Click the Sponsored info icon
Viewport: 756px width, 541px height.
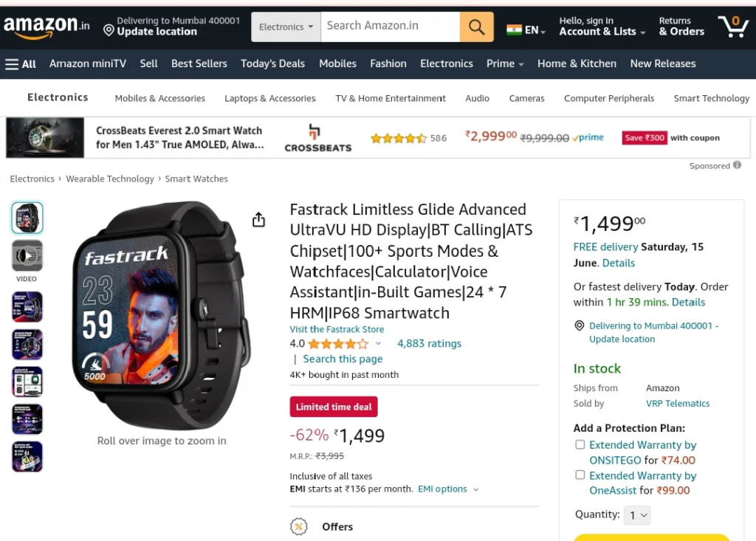(x=737, y=165)
